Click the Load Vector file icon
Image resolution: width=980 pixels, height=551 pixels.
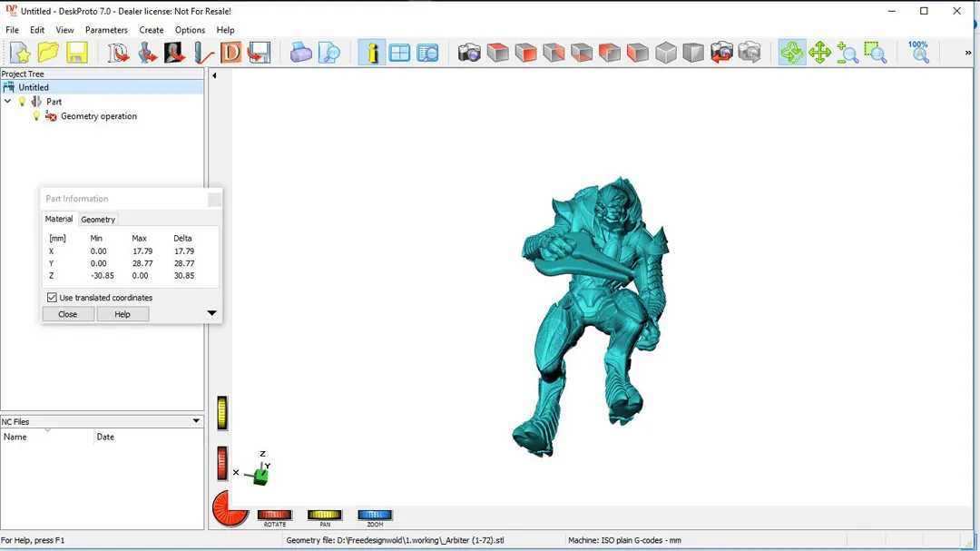(117, 53)
